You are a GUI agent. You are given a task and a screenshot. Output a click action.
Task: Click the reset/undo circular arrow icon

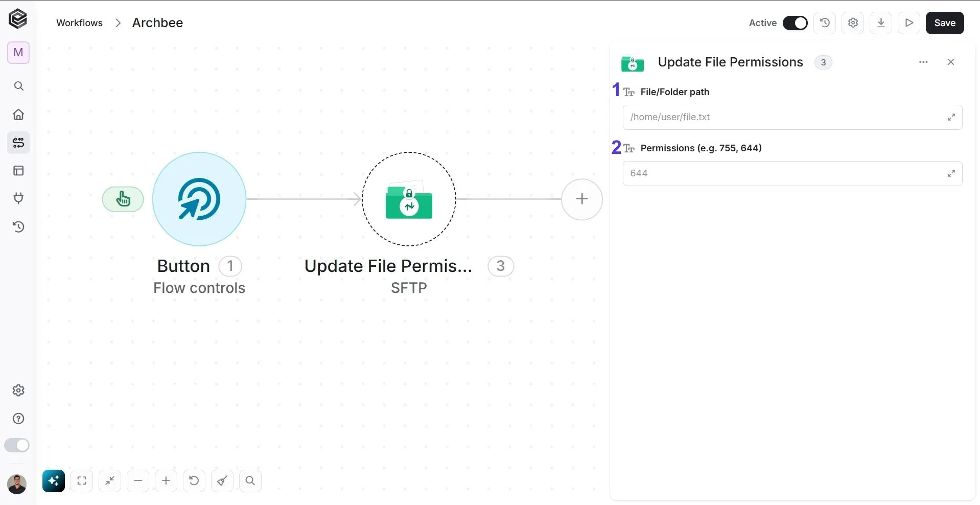point(194,481)
